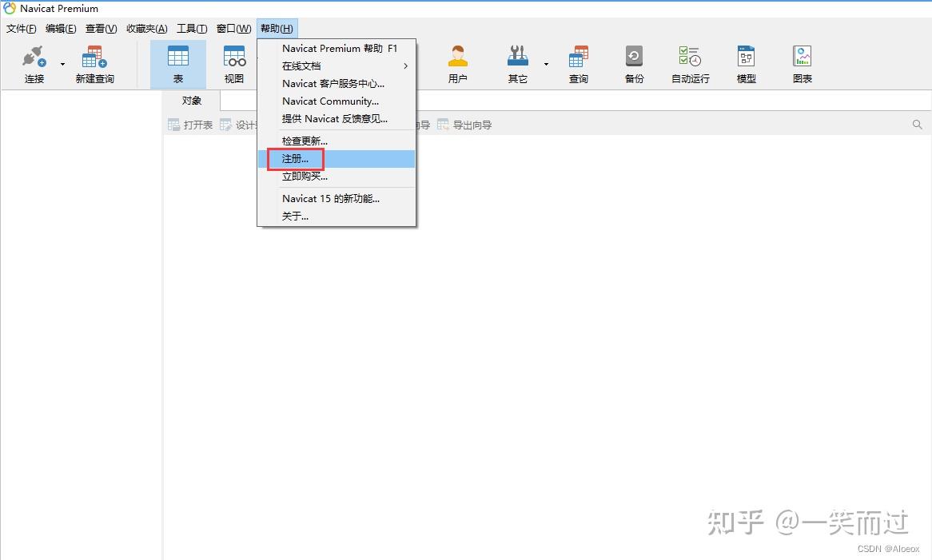The image size is (932, 560).
Task: Switch to the 对象 tab
Action: pyautogui.click(x=191, y=101)
